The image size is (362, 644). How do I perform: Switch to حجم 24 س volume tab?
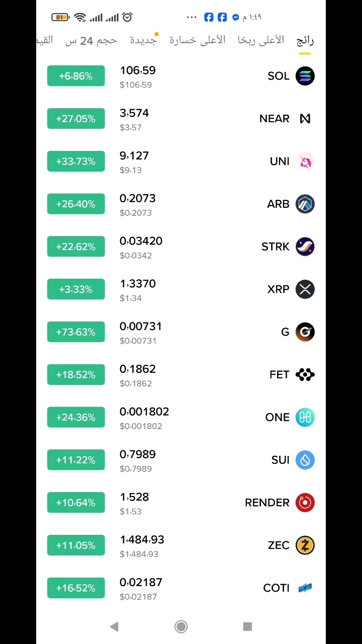pos(91,41)
